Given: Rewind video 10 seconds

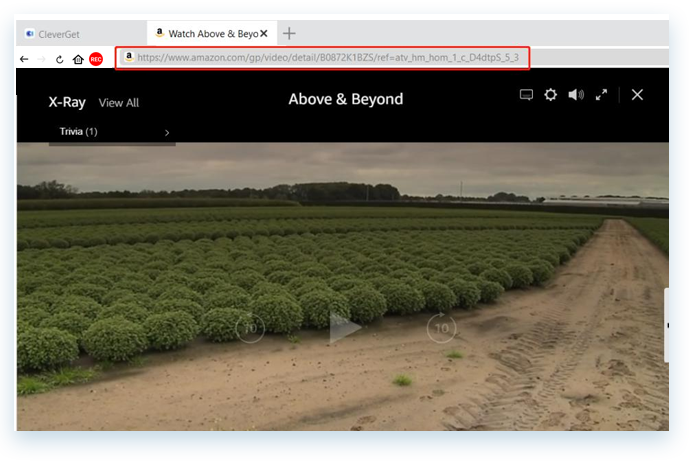Looking at the screenshot, I should (x=249, y=328).
